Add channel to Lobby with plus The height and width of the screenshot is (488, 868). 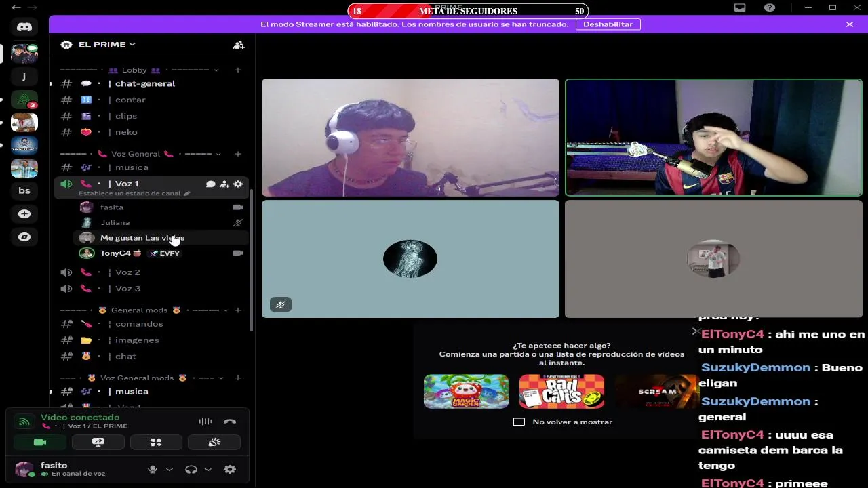[x=238, y=70]
